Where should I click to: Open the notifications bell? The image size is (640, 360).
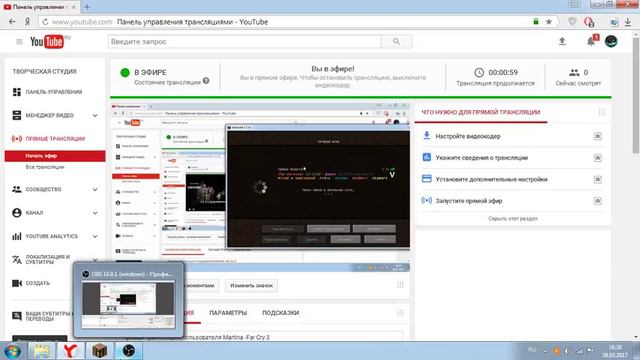pyautogui.click(x=591, y=41)
